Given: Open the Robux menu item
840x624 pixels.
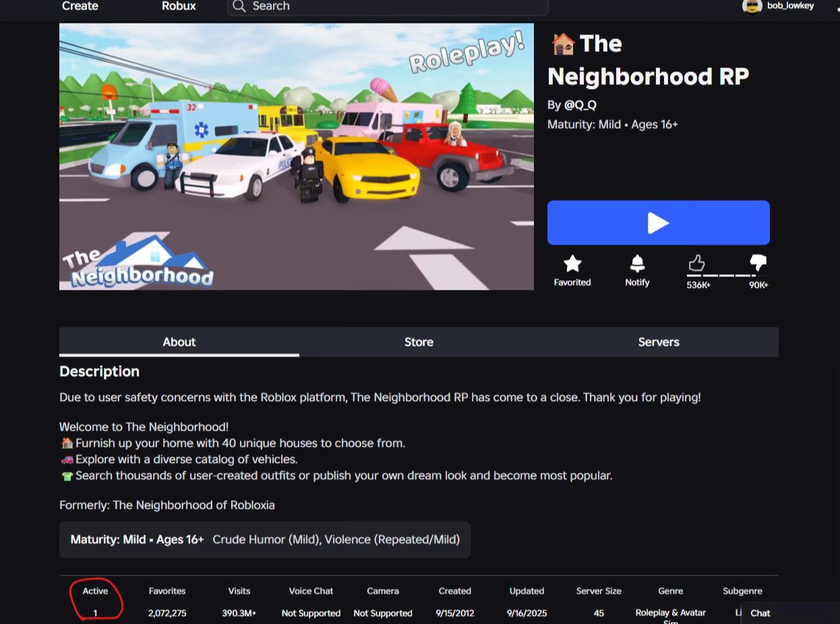Looking at the screenshot, I should 179,7.
